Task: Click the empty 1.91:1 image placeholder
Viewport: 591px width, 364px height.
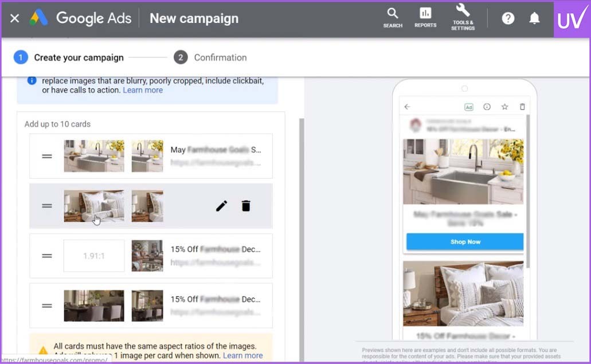Action: click(x=94, y=256)
